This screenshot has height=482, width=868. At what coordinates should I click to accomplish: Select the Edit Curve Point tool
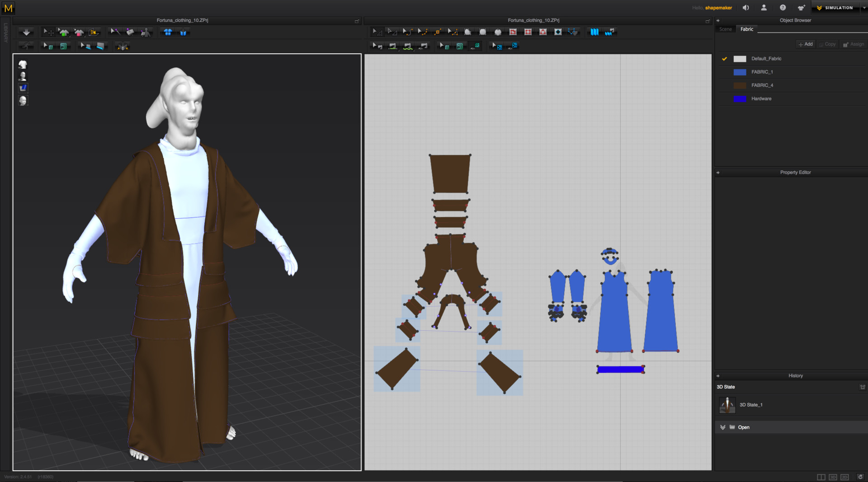click(422, 32)
